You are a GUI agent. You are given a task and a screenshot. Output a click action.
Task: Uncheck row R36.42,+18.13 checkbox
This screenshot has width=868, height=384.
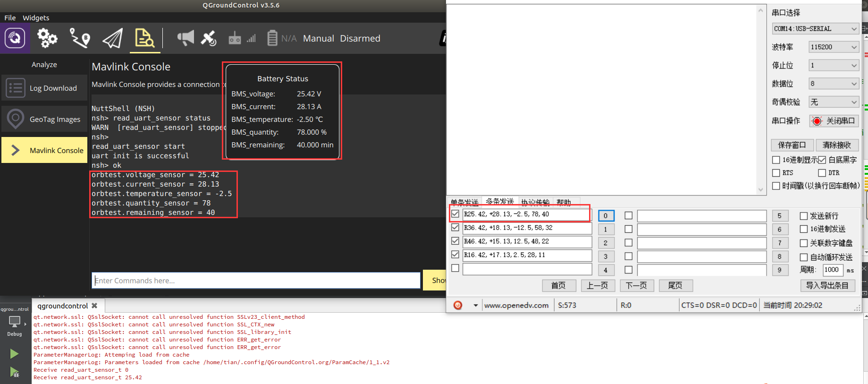click(x=455, y=227)
